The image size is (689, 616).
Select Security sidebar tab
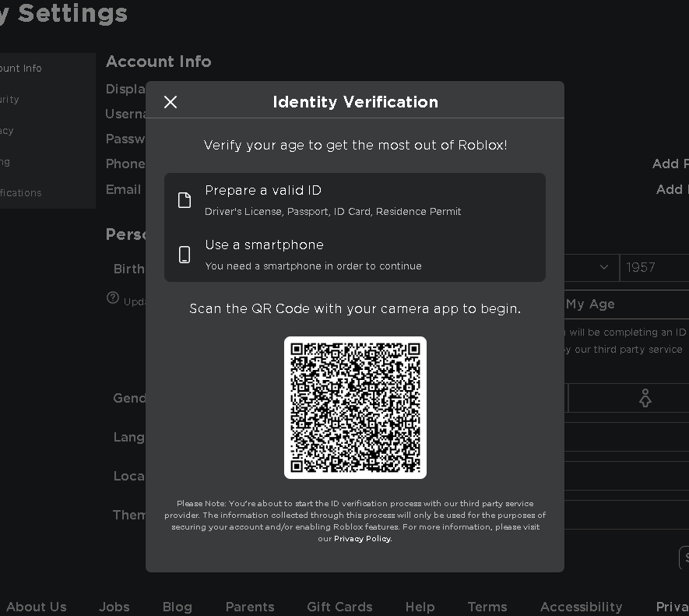coord(47,100)
